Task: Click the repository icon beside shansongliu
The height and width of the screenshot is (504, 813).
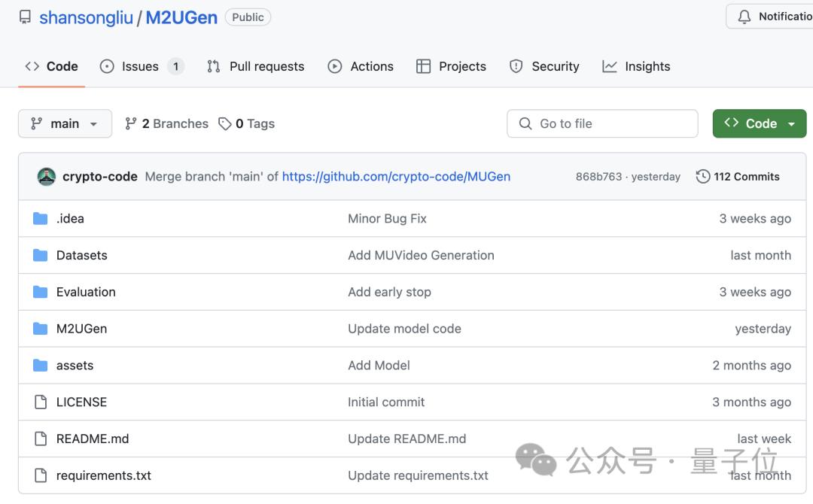Action: [26, 17]
